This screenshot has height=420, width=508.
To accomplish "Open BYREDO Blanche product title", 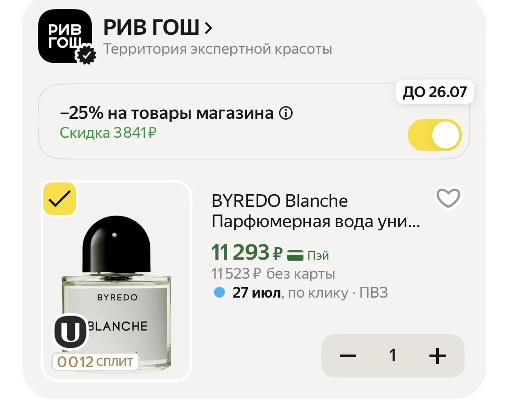I will [x=316, y=211].
